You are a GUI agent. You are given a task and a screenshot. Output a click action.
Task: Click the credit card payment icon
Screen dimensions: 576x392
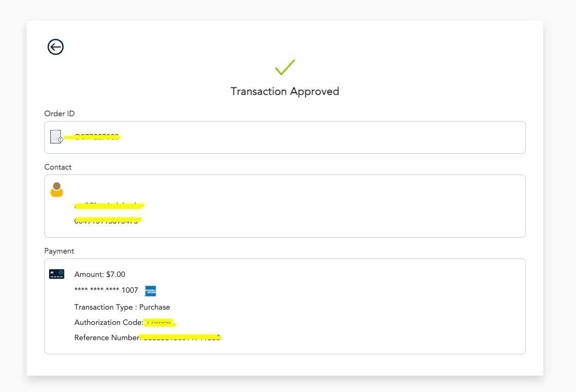[x=57, y=274]
